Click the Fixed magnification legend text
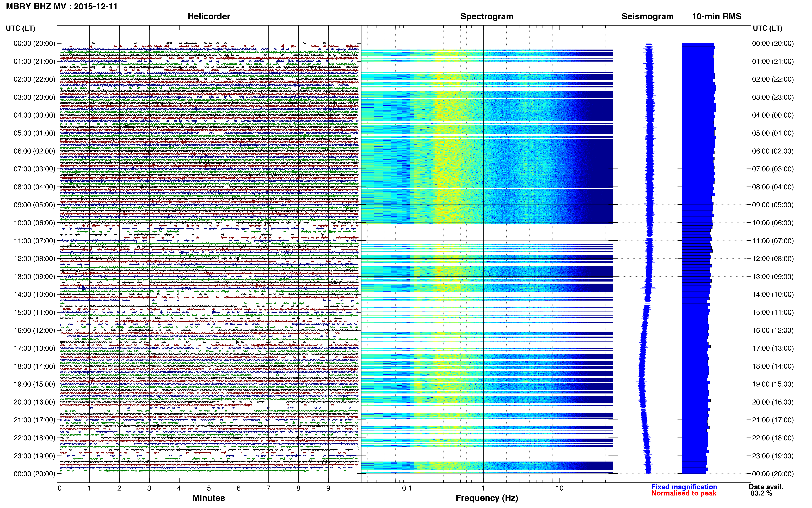 pyautogui.click(x=684, y=487)
